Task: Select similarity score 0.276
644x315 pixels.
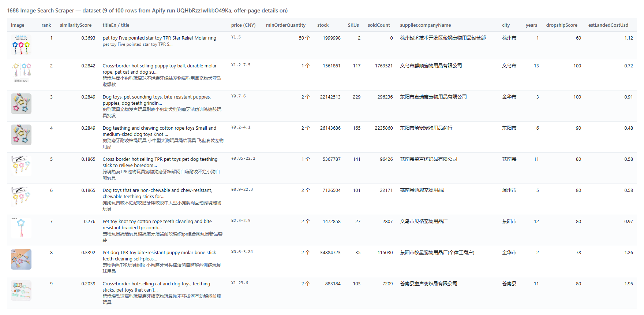Action: (x=90, y=222)
